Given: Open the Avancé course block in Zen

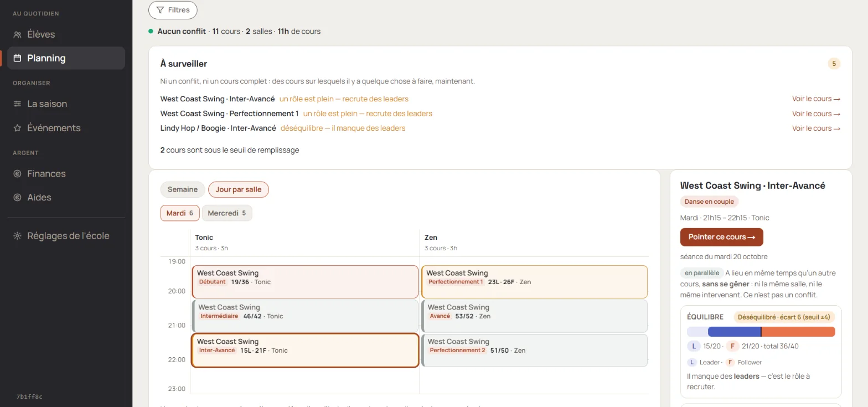Looking at the screenshot, I should pyautogui.click(x=535, y=316).
